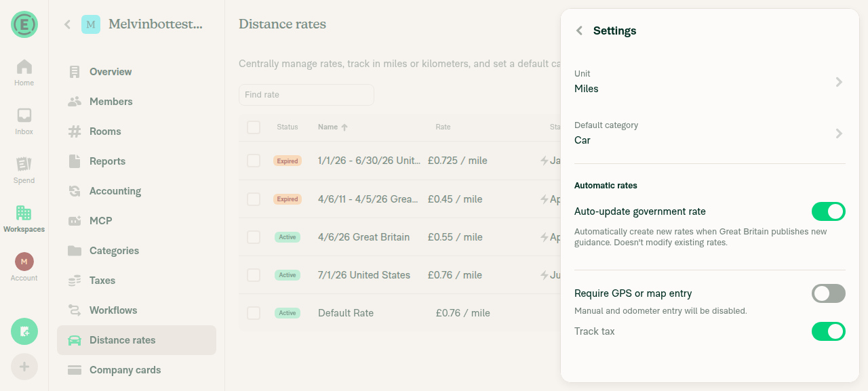Open the Taxes menu item
This screenshot has height=391, width=868.
[x=136, y=281]
